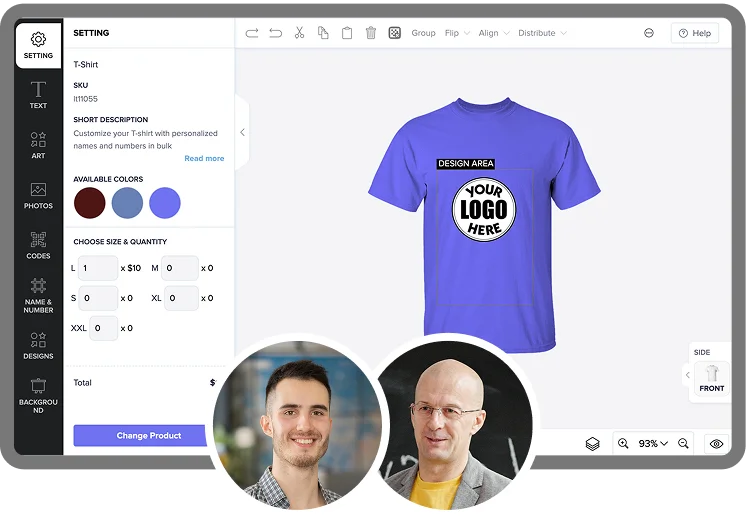Click the delete trash icon
The image size is (746, 519).
371,33
